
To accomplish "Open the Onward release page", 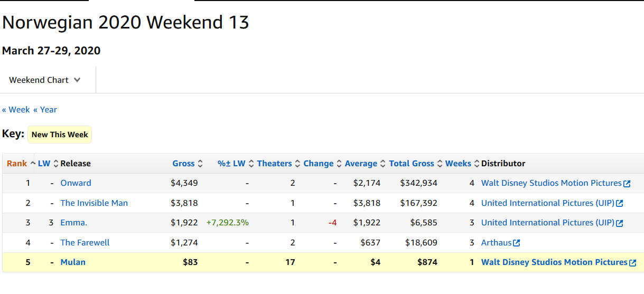I will [76, 183].
